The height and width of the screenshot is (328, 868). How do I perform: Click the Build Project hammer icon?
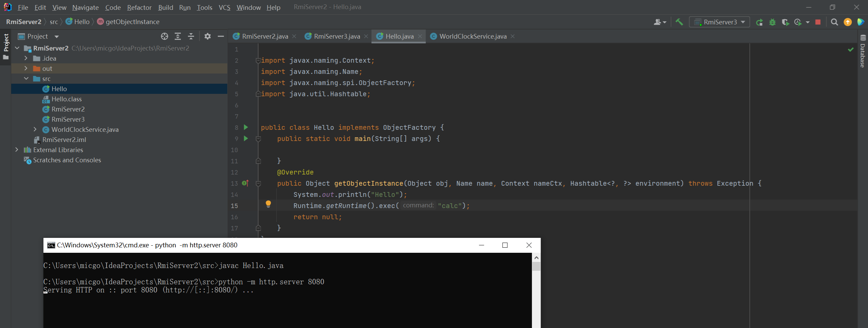(x=679, y=22)
